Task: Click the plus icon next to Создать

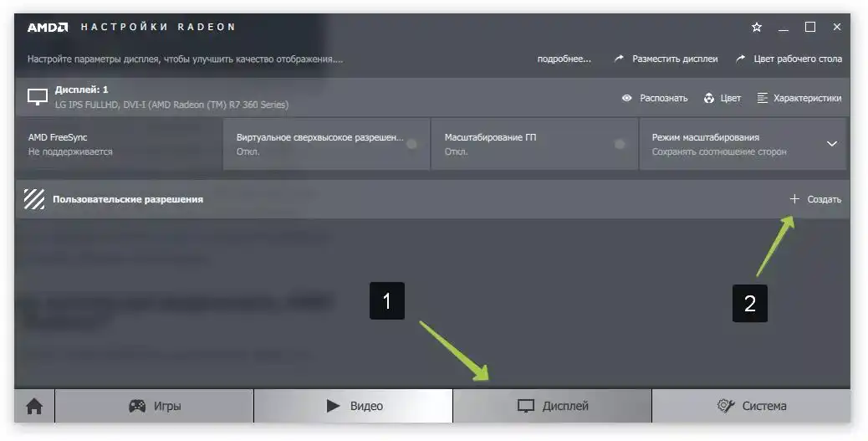Action: pyautogui.click(x=794, y=199)
